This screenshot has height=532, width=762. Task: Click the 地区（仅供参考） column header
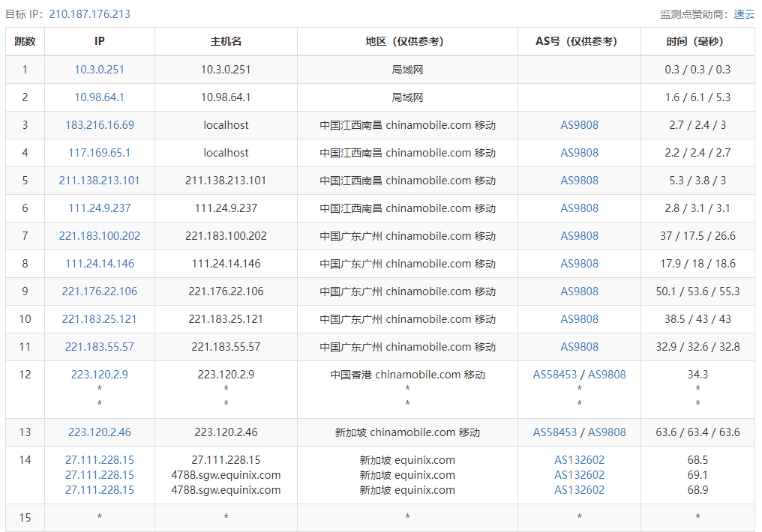point(407,41)
